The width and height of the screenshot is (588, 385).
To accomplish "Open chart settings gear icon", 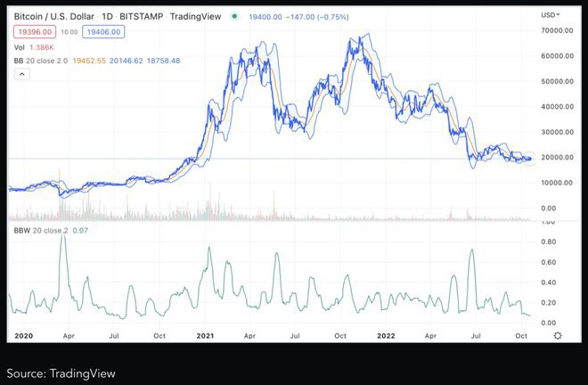I will (558, 335).
